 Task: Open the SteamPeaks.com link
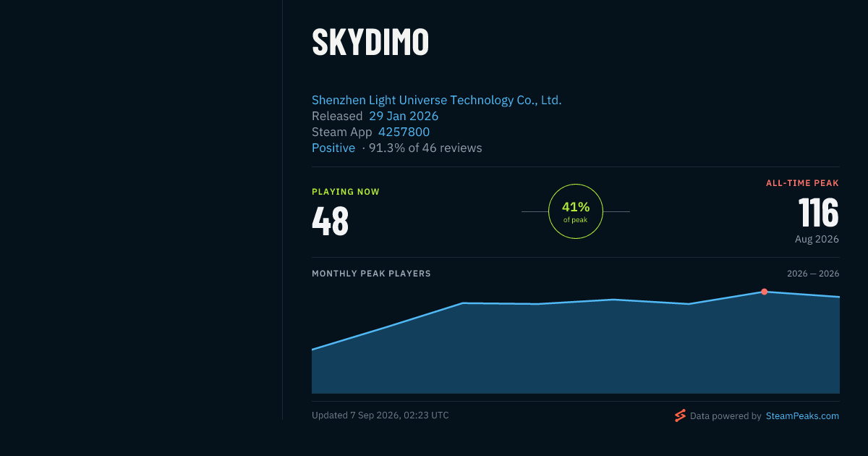pos(802,416)
